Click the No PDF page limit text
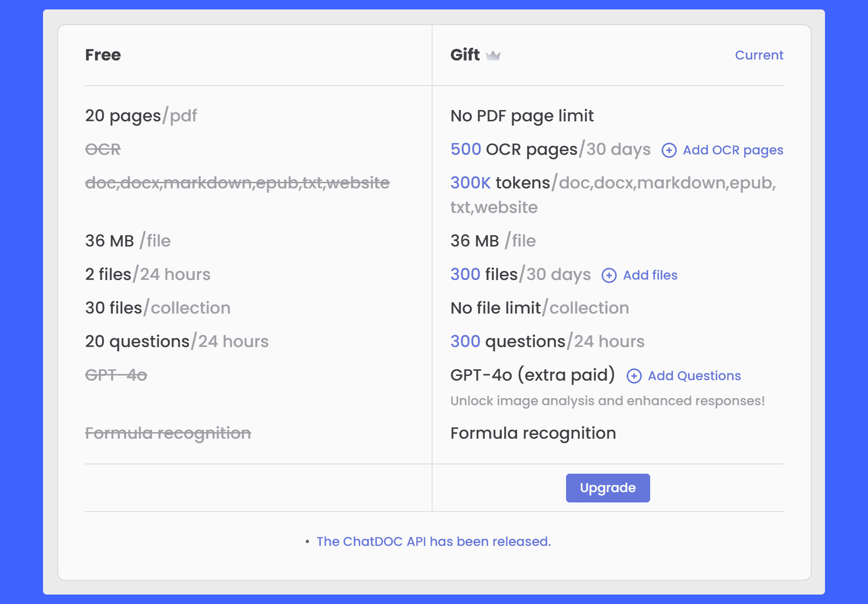This screenshot has height=604, width=868. click(522, 116)
